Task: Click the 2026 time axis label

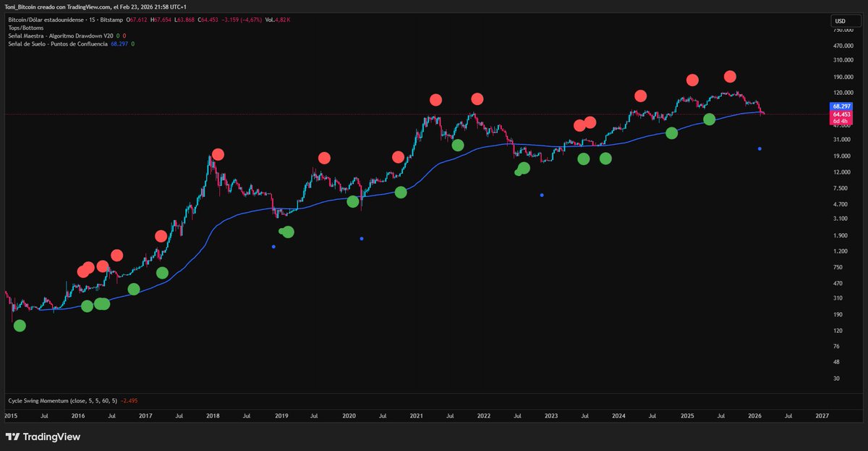Action: click(x=754, y=416)
